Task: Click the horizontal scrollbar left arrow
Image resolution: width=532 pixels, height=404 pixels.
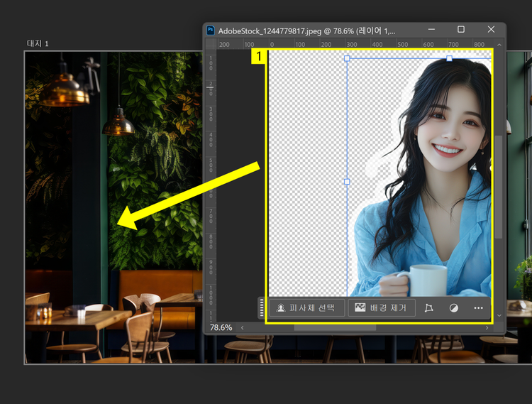Action: pyautogui.click(x=244, y=328)
